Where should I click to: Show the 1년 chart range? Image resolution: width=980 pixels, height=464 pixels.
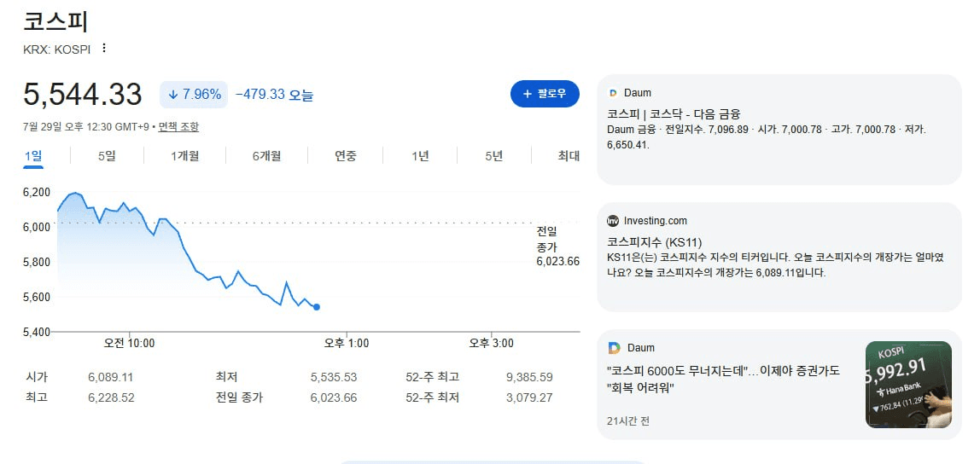tap(420, 156)
